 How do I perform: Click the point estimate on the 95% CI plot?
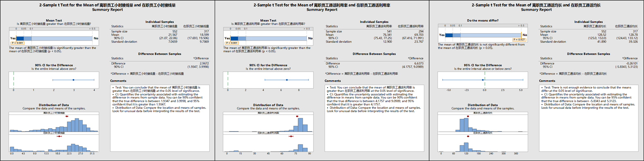[482, 79]
